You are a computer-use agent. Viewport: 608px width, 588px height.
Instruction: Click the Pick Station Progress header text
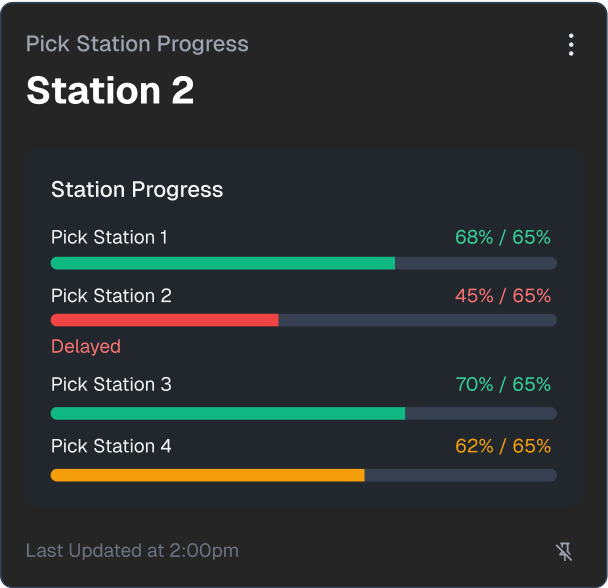click(x=137, y=44)
